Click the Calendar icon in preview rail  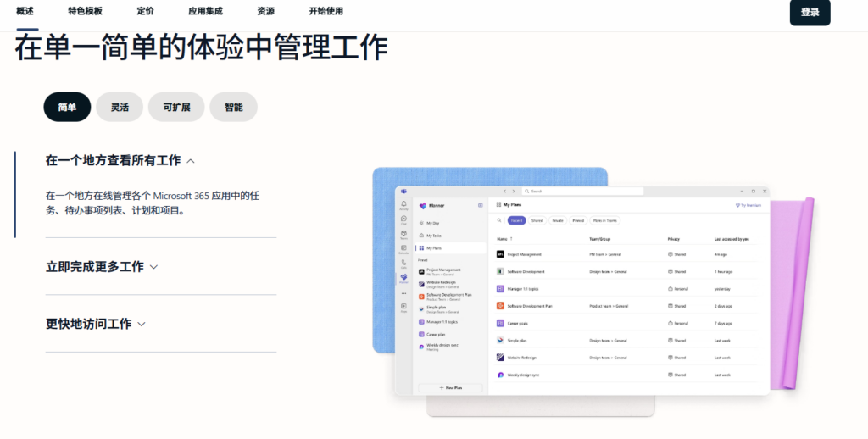click(404, 248)
